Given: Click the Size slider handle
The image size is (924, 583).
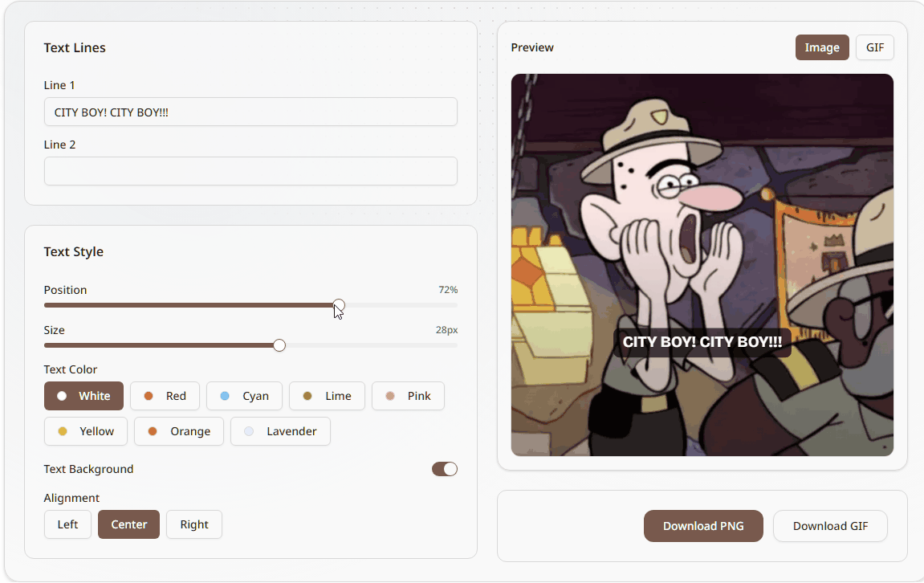Looking at the screenshot, I should [279, 345].
